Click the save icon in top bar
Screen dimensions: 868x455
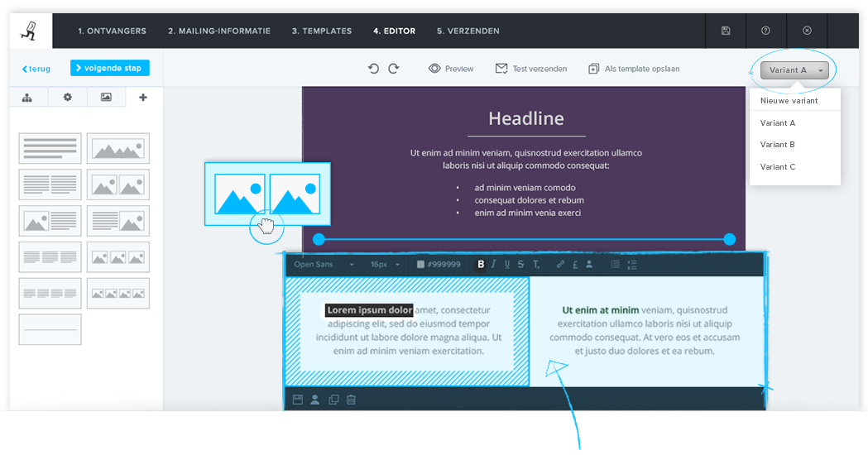(726, 31)
